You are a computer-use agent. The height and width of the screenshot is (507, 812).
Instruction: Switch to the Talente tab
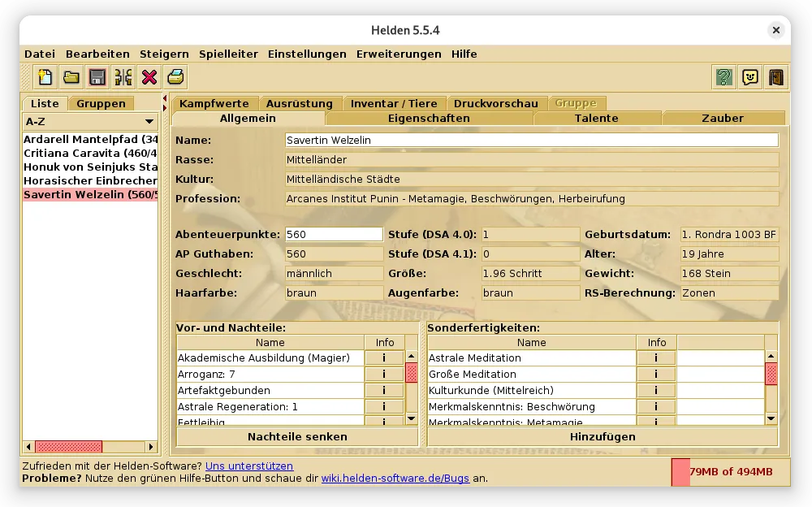[x=597, y=118]
